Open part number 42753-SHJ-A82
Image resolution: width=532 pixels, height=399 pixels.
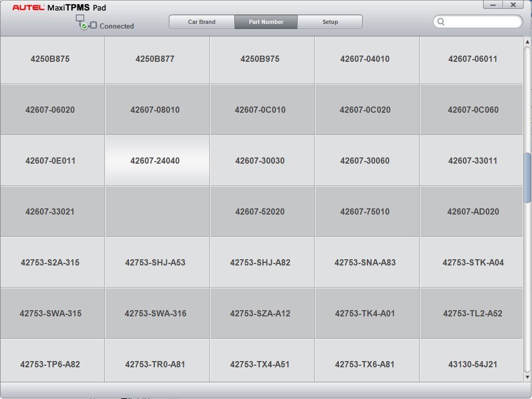tap(260, 263)
